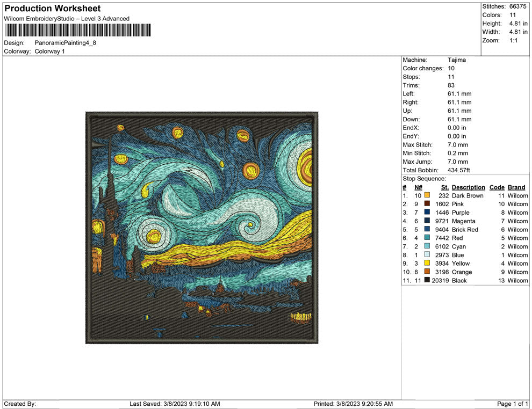The height and width of the screenshot is (409, 532).
Task: Click stitch count 9721 in Magenta row
Action: point(442,221)
